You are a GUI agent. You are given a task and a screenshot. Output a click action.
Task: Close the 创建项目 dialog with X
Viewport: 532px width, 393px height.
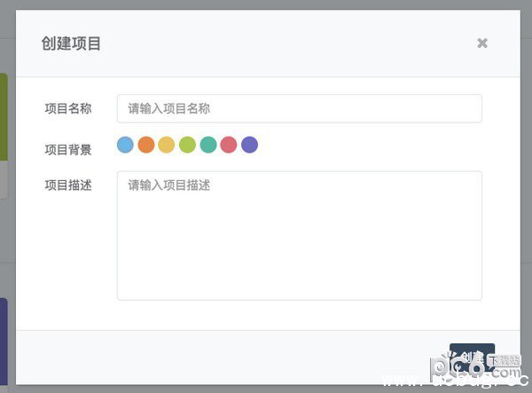coord(482,43)
